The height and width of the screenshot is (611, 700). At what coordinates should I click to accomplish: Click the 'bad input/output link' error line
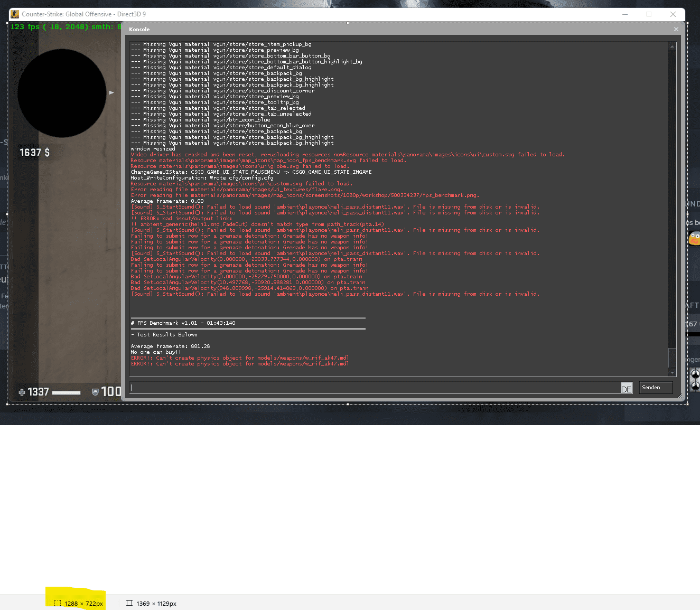[182, 219]
